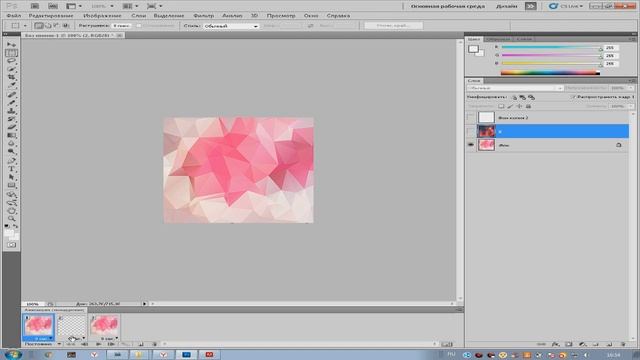This screenshot has height=360, width=640.
Task: Duplicate the selected animation frame
Action: point(141,344)
